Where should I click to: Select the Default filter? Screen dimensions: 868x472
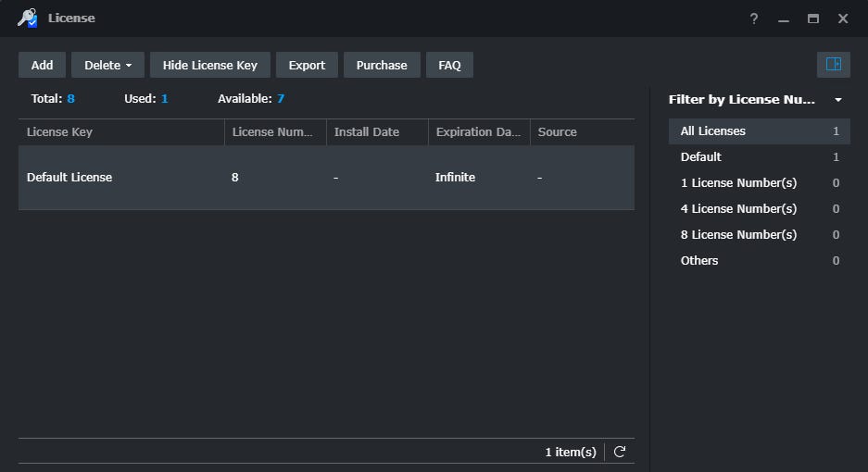[x=759, y=157]
